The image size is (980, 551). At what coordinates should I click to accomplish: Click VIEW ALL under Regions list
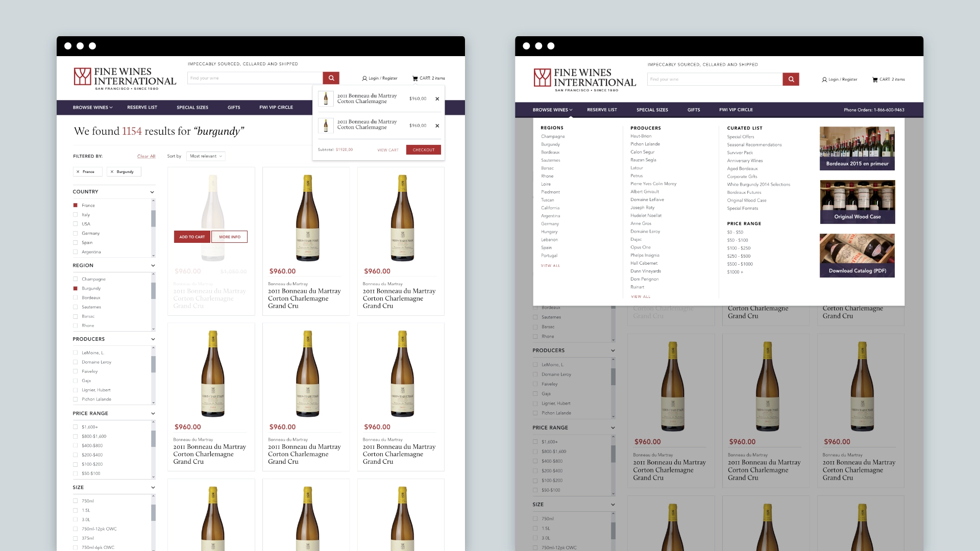[x=550, y=266]
